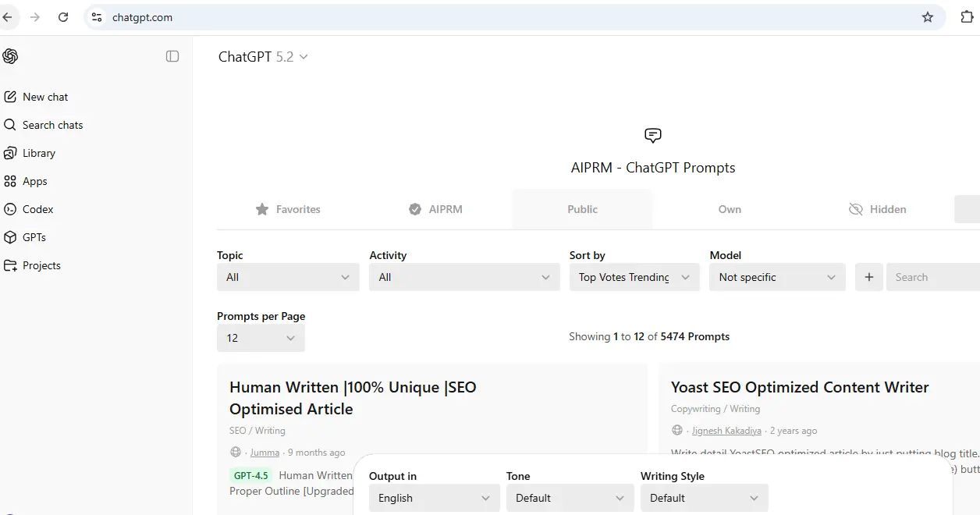980x515 pixels.
Task: Open the Tone Default dropdown
Action: coord(569,498)
